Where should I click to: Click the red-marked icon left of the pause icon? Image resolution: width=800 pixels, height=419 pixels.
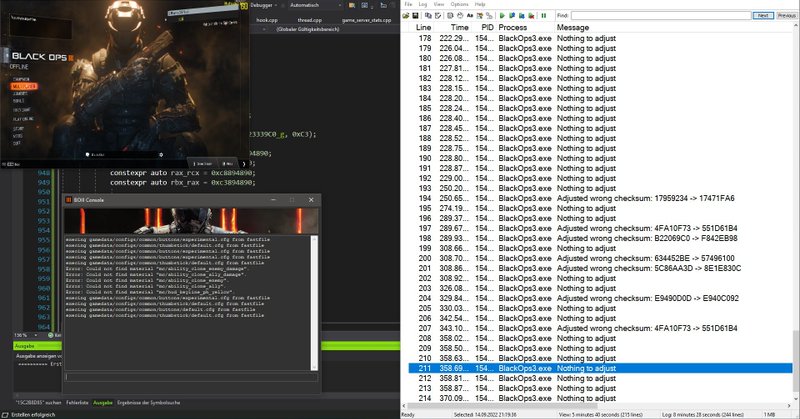coord(532,16)
